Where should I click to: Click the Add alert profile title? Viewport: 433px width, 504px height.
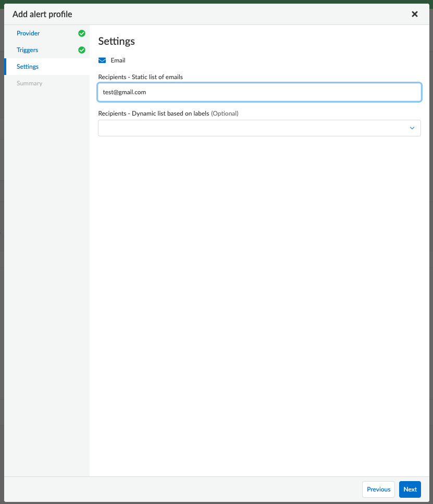42,15
